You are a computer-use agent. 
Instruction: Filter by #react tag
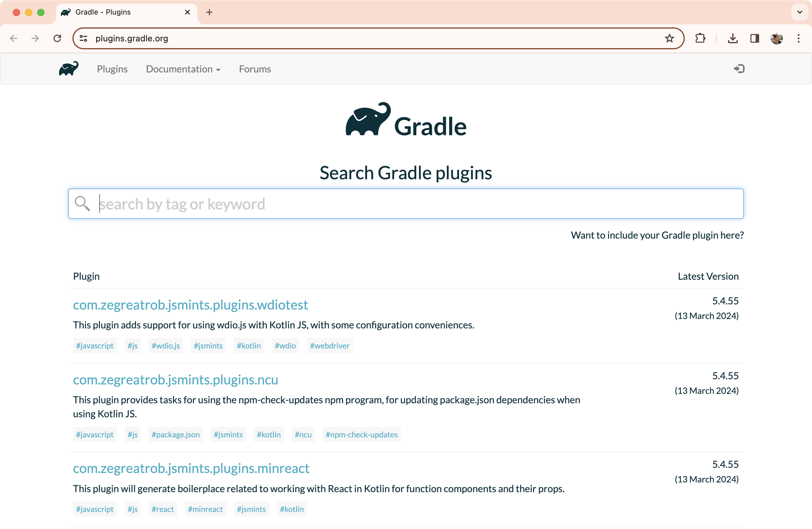(x=163, y=509)
